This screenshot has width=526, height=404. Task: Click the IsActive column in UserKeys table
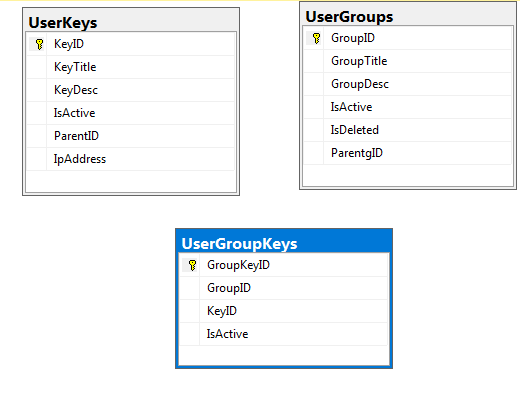[131, 113]
